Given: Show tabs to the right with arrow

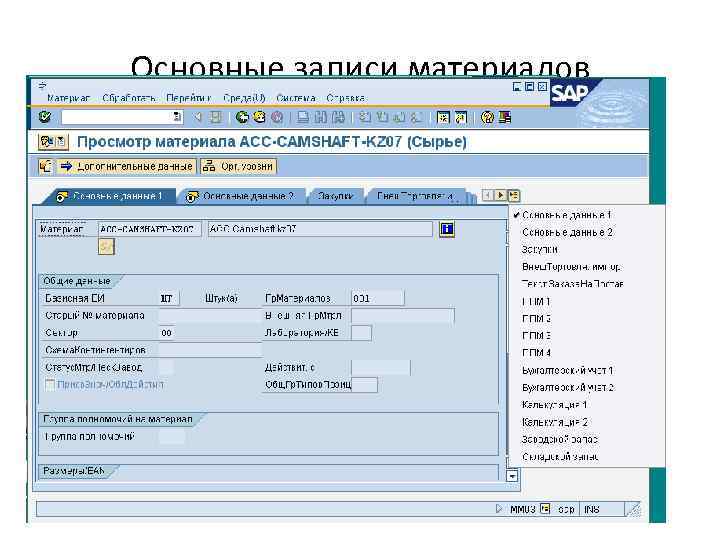Looking at the screenshot, I should pos(501,196).
